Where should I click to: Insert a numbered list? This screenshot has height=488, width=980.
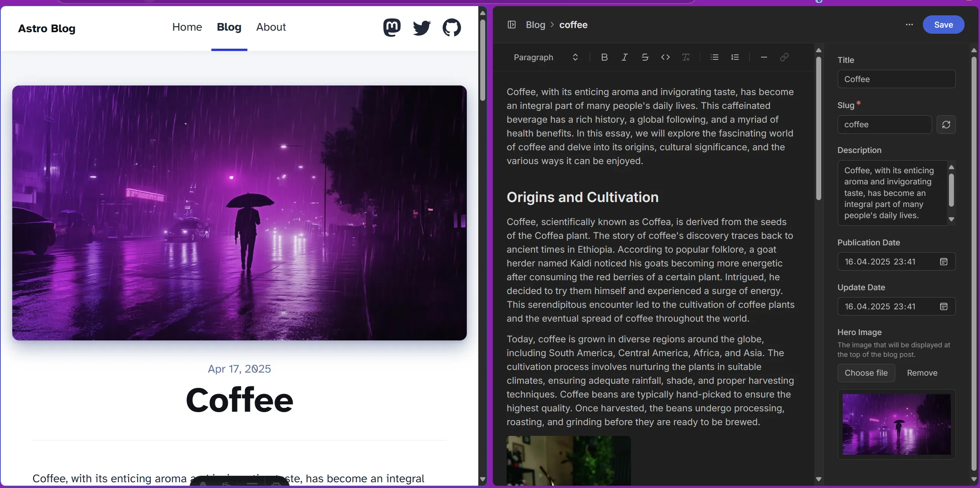click(735, 57)
